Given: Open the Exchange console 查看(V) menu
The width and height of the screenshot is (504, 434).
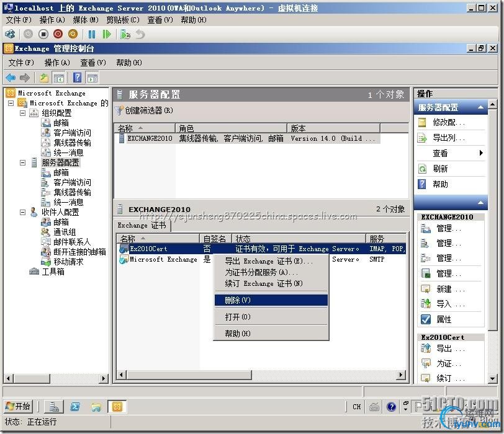Looking at the screenshot, I should (93, 63).
